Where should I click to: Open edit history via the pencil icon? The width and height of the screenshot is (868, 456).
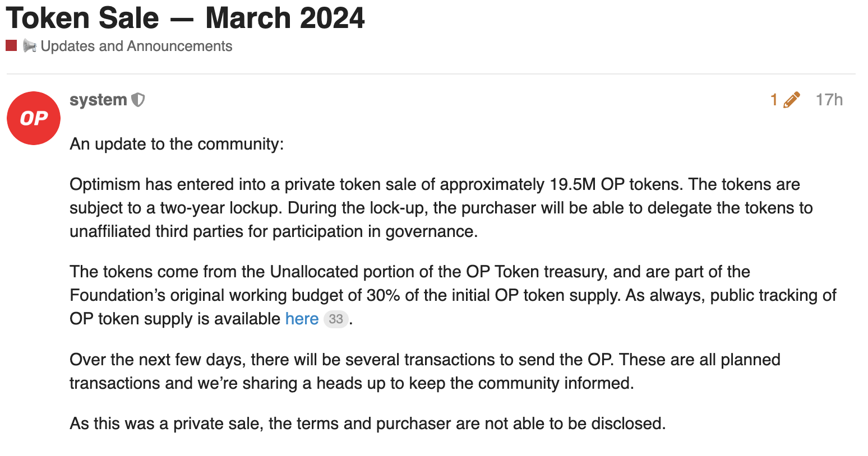[x=791, y=100]
